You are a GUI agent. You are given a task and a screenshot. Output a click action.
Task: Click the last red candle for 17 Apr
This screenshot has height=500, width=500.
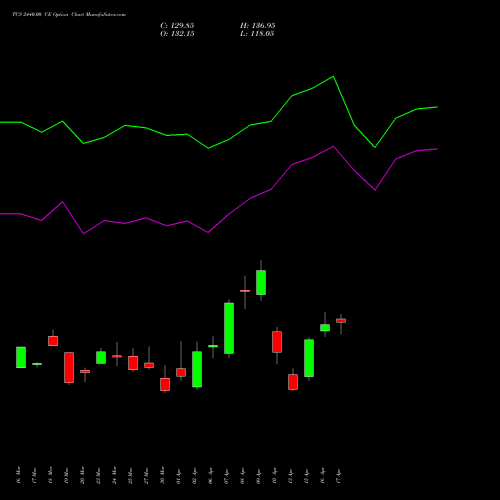tap(341, 321)
